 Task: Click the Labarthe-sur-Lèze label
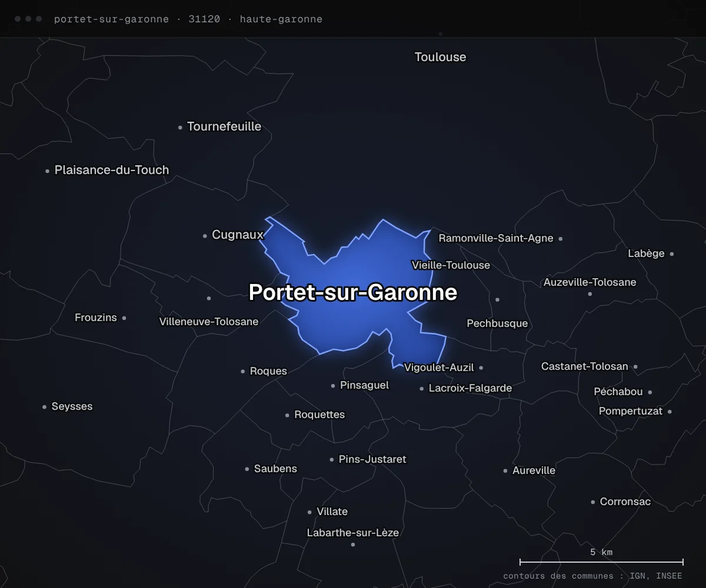click(x=353, y=533)
